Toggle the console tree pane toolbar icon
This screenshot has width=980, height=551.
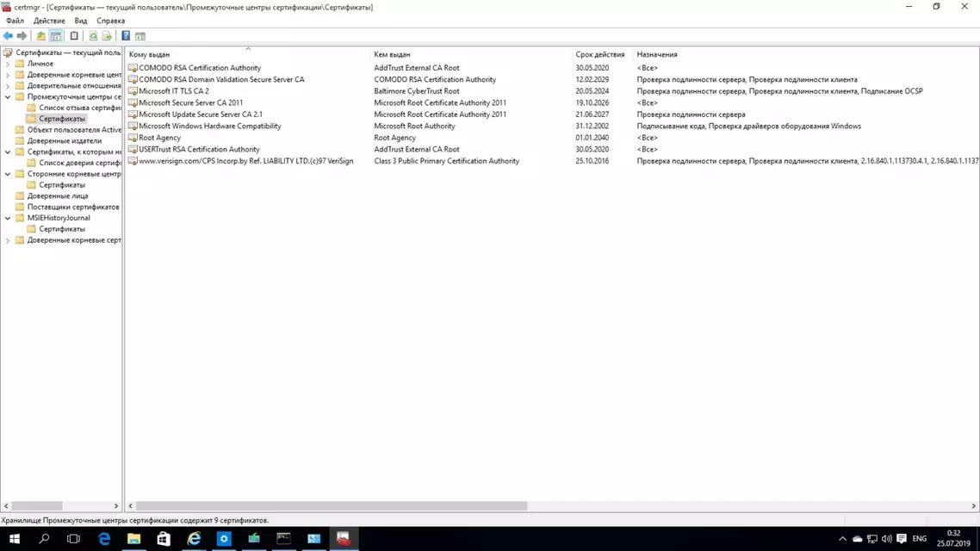(x=56, y=36)
